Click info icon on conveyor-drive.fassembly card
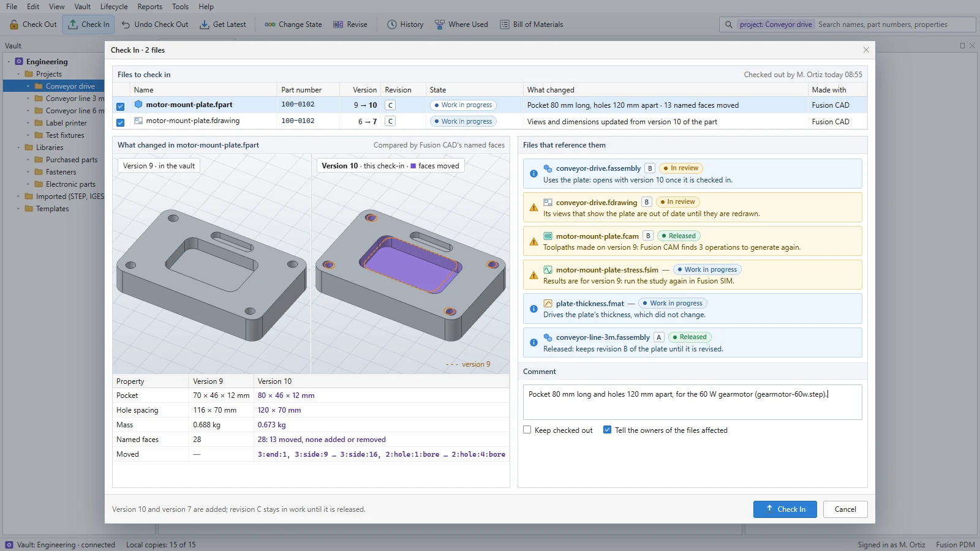The height and width of the screenshot is (551, 980). coord(533,174)
